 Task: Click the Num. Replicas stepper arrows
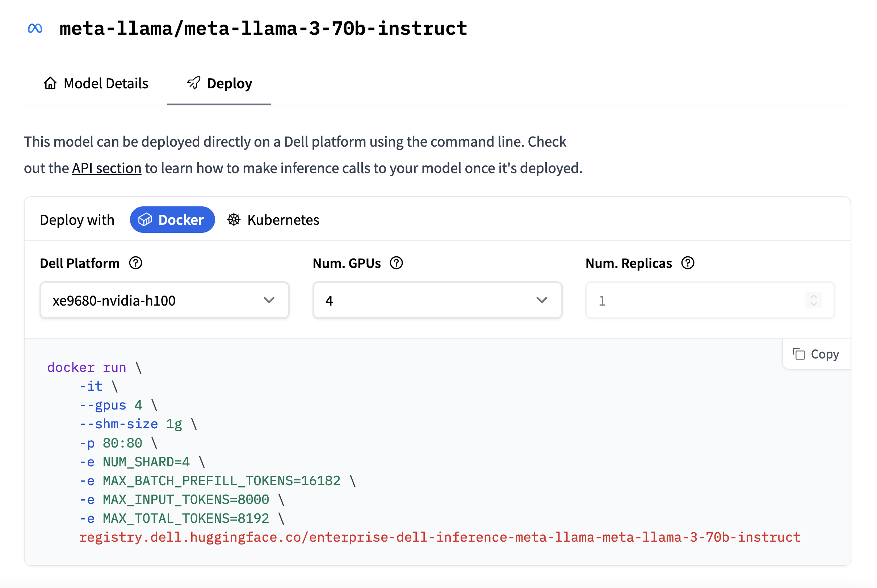814,301
